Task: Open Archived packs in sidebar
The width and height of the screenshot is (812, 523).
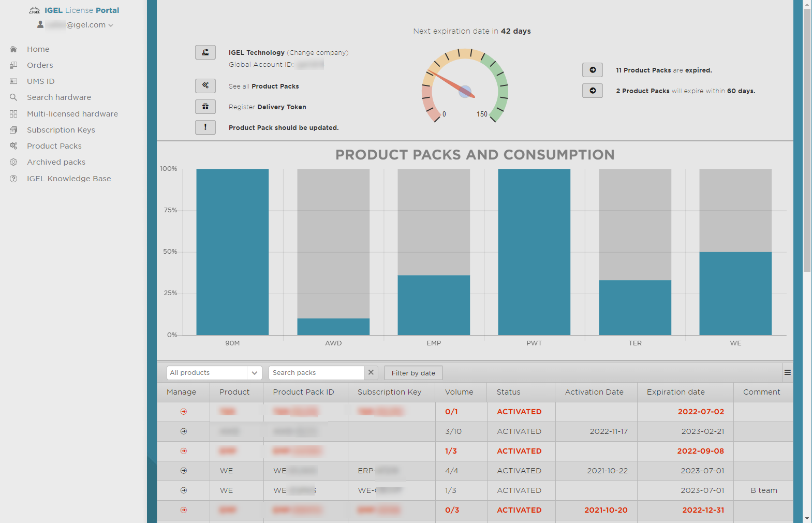Action: point(56,162)
